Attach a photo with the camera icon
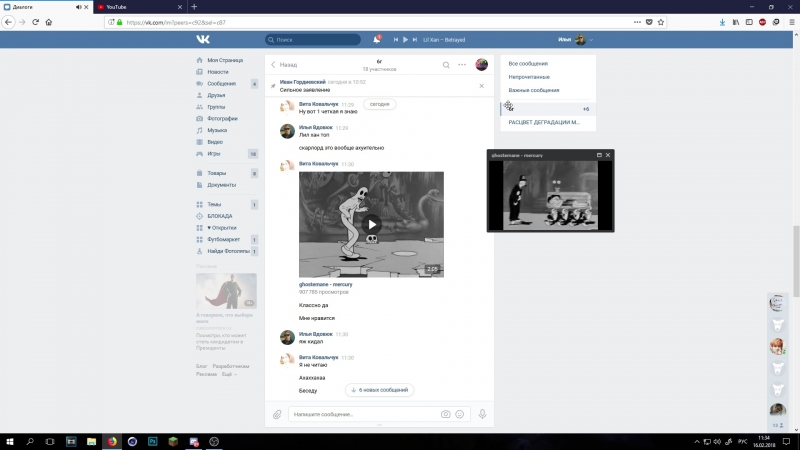Screen dimensions: 800x450 (445, 414)
